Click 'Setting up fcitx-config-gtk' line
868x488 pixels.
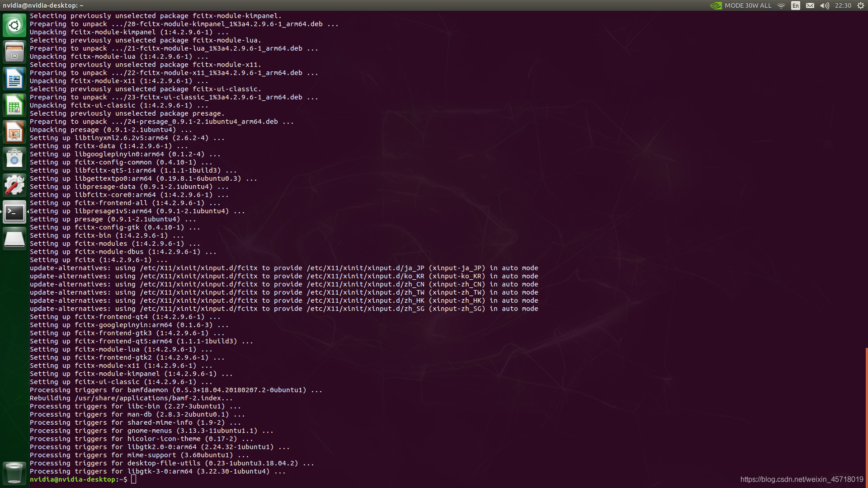point(115,227)
